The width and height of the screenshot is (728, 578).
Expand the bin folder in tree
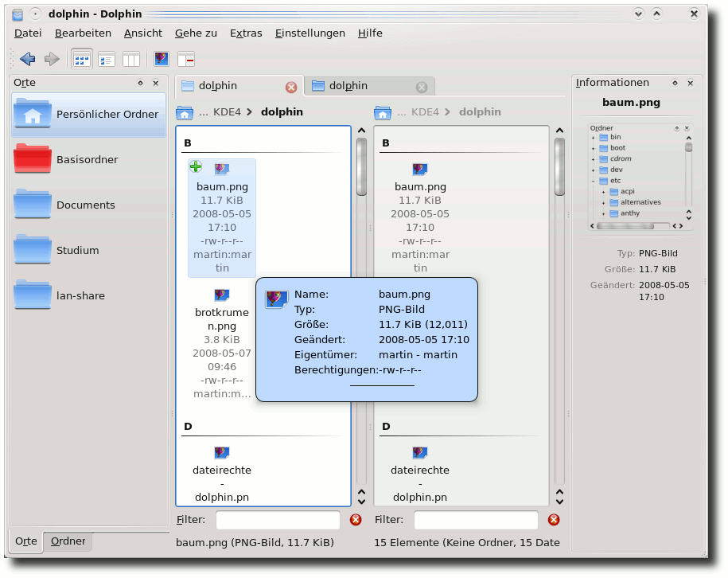pos(593,138)
